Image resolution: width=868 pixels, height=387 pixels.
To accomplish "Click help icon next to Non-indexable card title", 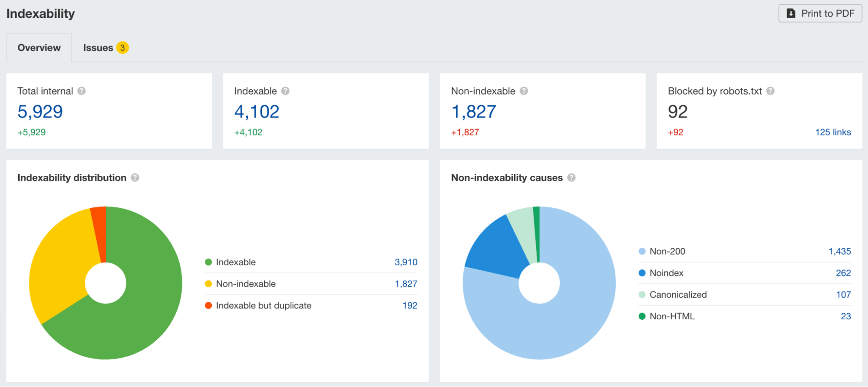I will (x=524, y=91).
